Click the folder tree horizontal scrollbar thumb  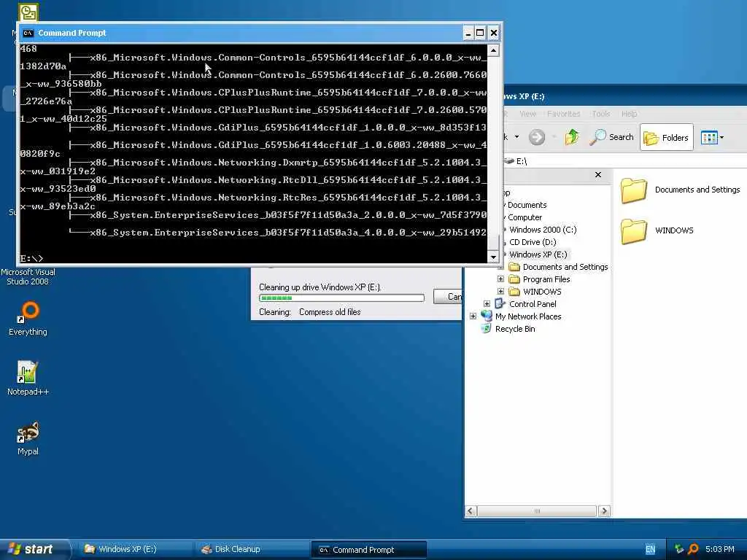(x=537, y=511)
